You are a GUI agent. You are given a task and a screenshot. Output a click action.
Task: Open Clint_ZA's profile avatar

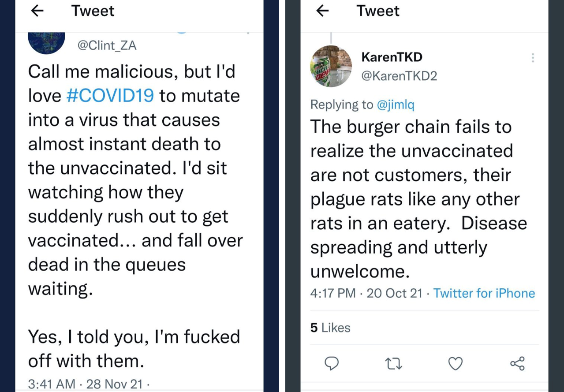coord(46,42)
